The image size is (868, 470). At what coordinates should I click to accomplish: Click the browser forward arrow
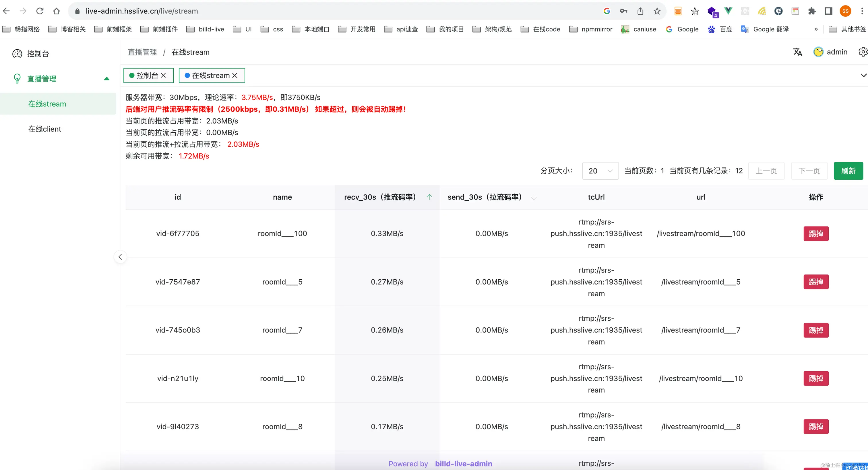tap(23, 11)
